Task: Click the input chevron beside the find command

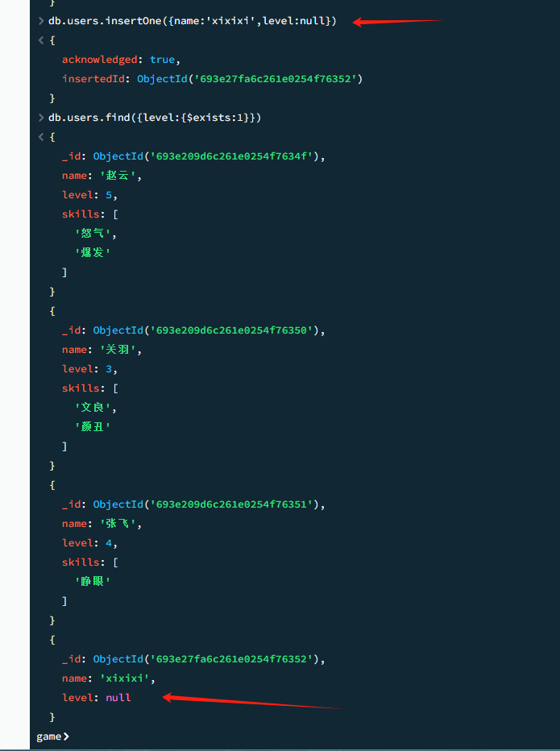Action: (41, 118)
